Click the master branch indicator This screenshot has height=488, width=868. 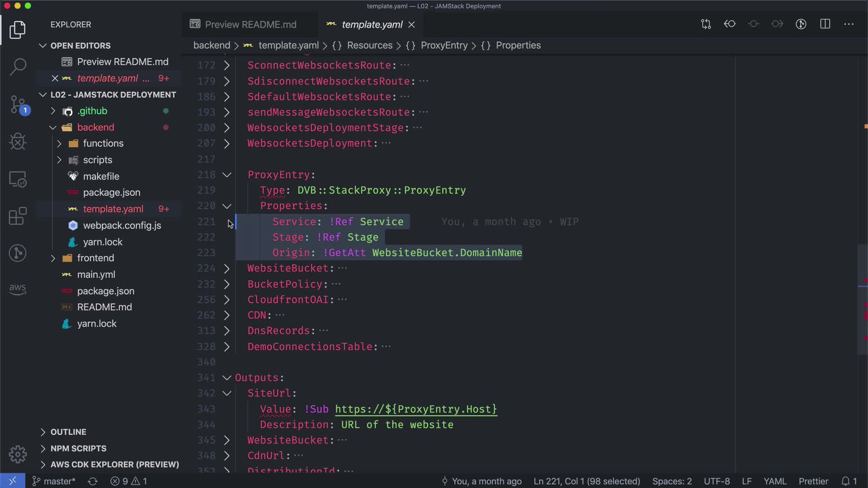point(54,481)
